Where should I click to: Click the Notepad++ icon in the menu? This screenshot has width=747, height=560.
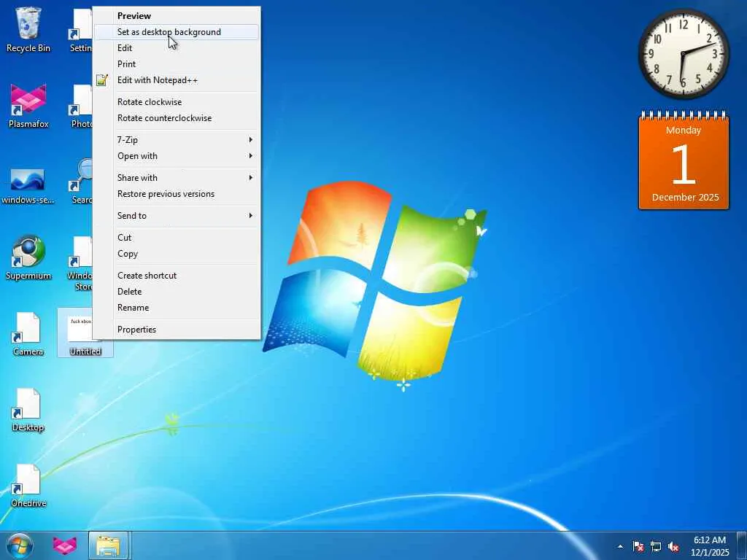click(x=102, y=80)
